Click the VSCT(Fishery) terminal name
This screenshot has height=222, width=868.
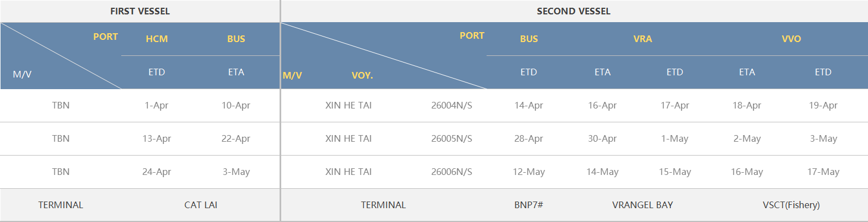[x=790, y=205]
